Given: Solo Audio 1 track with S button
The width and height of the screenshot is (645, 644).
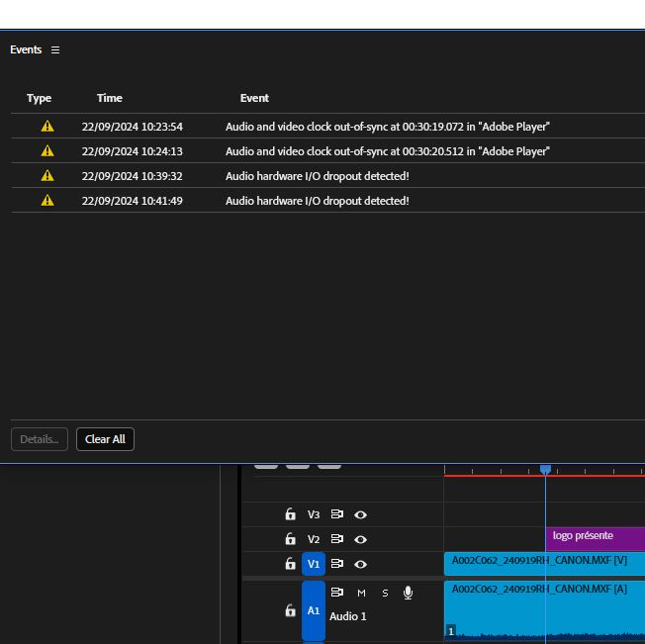Looking at the screenshot, I should 385,593.
